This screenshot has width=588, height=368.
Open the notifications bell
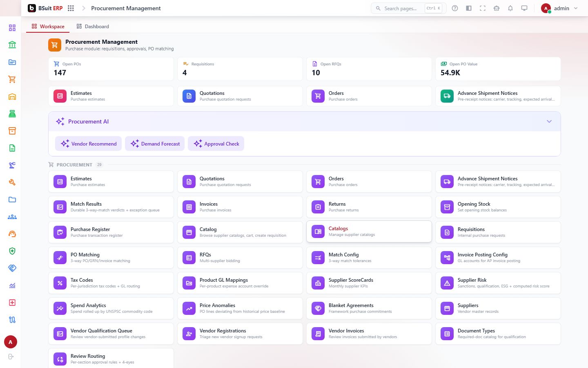click(x=510, y=8)
